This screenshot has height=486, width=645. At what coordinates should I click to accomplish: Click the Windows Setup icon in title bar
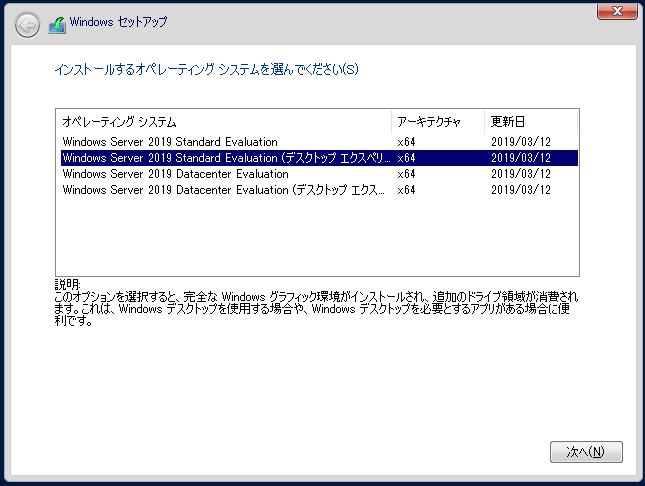(57, 25)
